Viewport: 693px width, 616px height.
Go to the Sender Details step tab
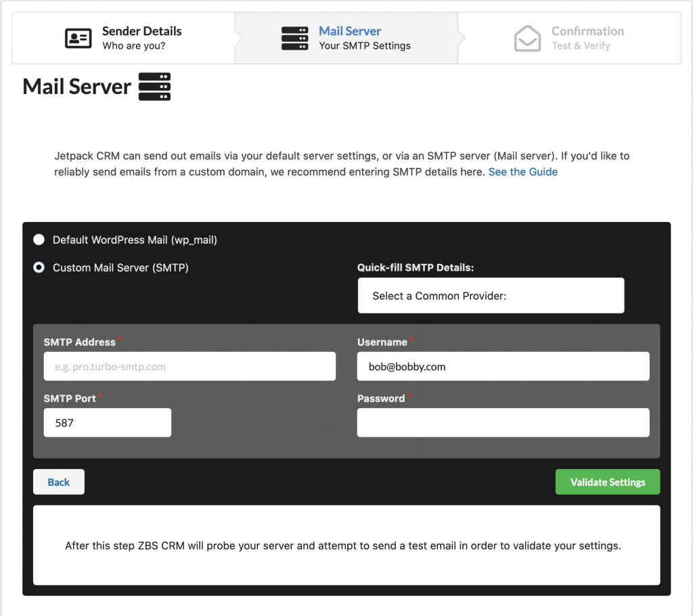(123, 39)
